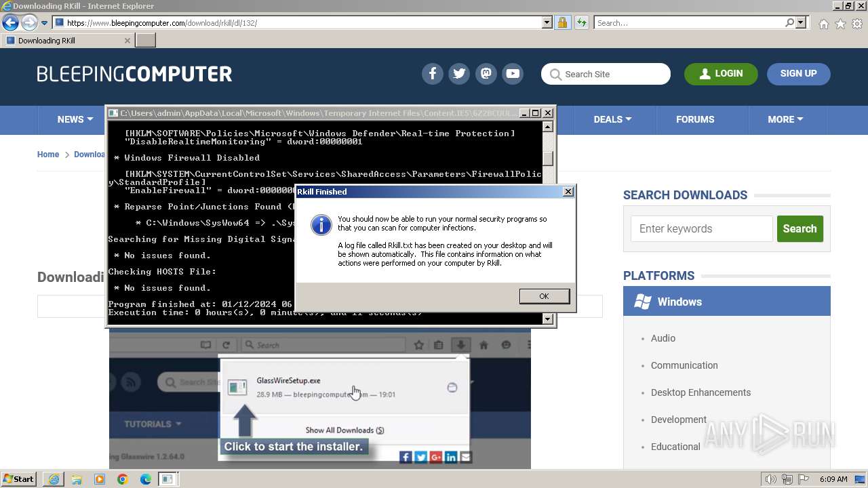
Task: Click the browser Forward button
Action: 29,23
